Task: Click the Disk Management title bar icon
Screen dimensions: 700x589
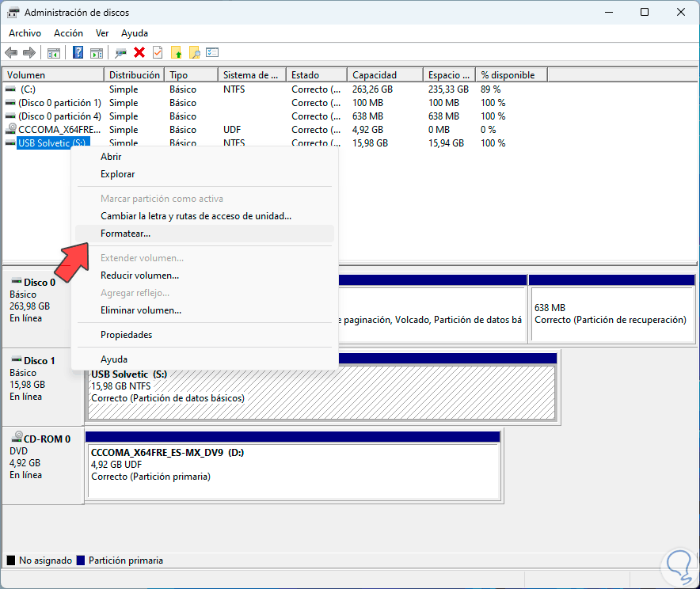Action: click(x=13, y=13)
